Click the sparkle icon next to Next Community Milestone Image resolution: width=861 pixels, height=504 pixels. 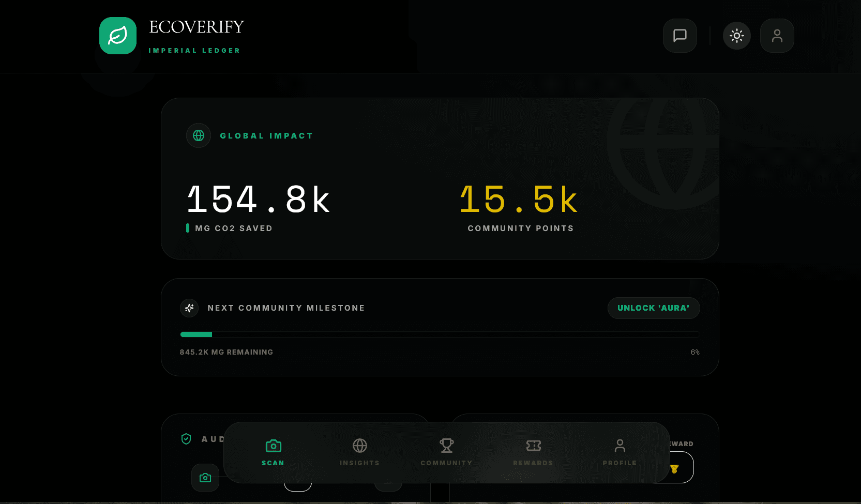(x=189, y=308)
